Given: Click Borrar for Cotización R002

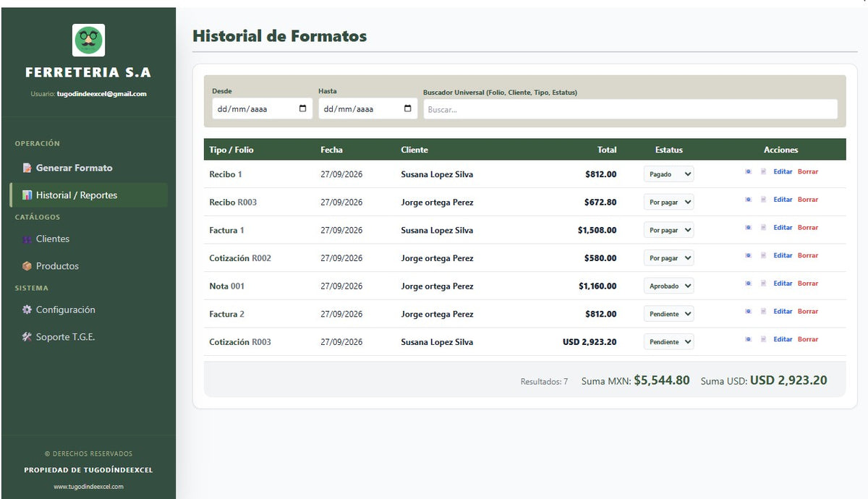Looking at the screenshot, I should click(x=808, y=255).
